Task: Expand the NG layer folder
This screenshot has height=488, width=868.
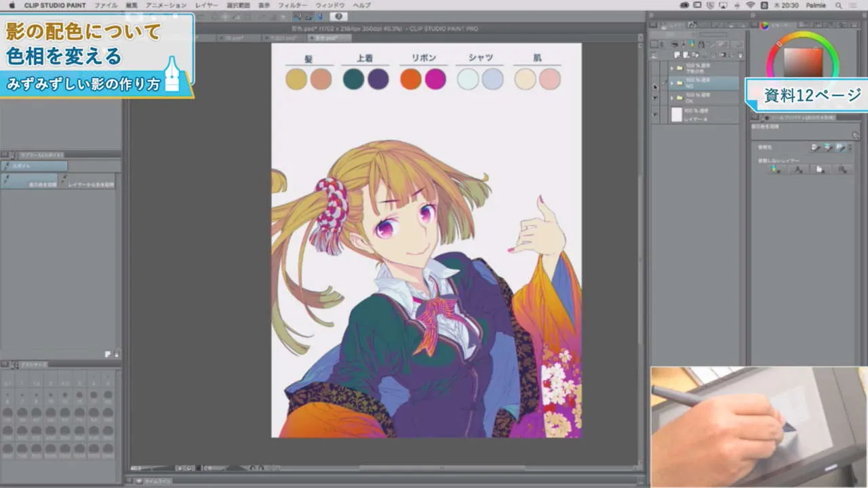Action: (671, 84)
